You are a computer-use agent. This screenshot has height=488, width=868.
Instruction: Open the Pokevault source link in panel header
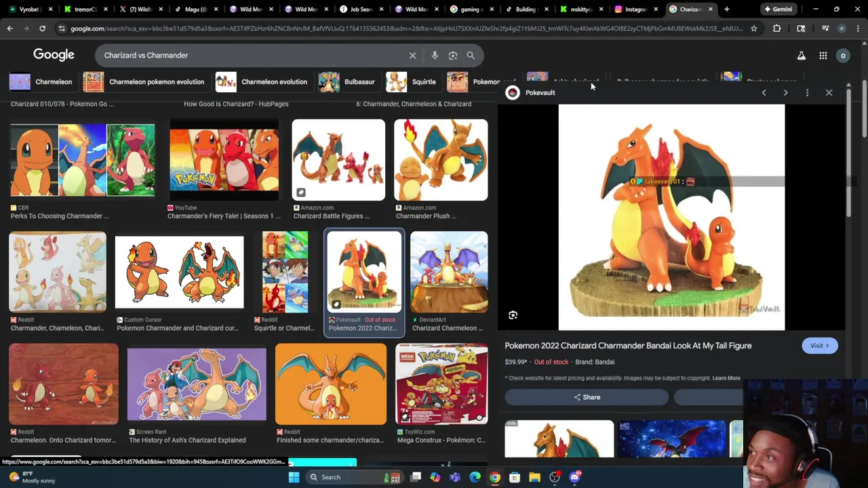tap(540, 93)
